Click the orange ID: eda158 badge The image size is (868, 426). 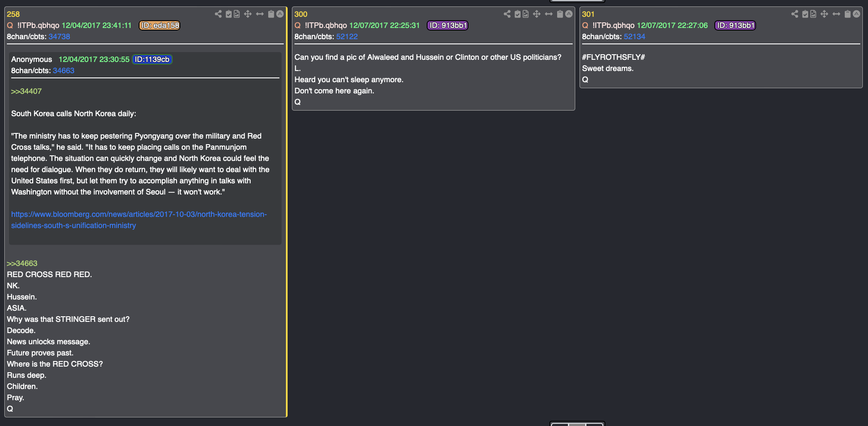click(160, 25)
